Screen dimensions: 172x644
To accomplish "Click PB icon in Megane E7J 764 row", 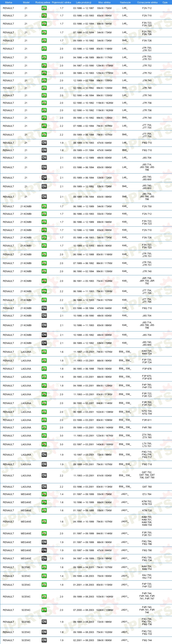I will [44, 494].
